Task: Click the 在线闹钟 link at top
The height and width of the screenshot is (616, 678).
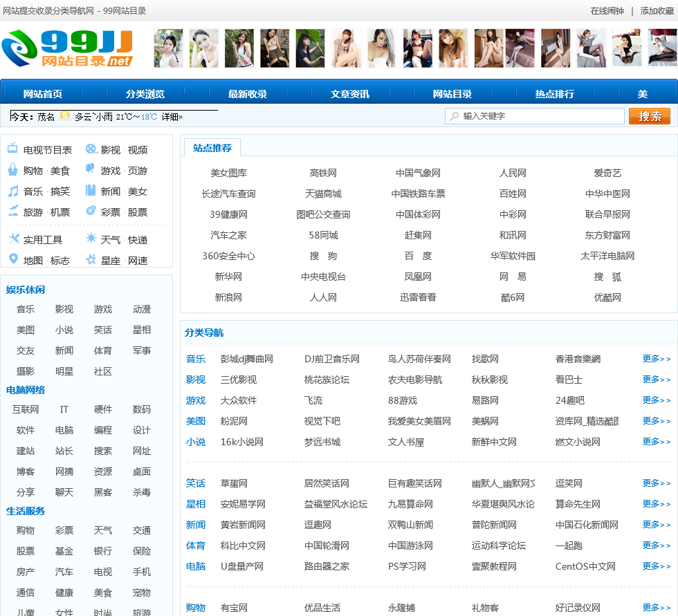Action: click(607, 11)
